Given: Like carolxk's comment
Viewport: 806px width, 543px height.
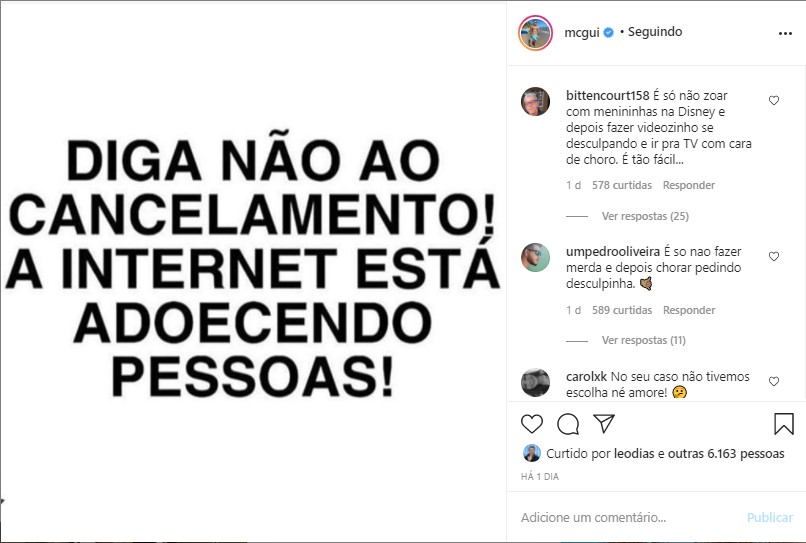Looking at the screenshot, I should 774,381.
